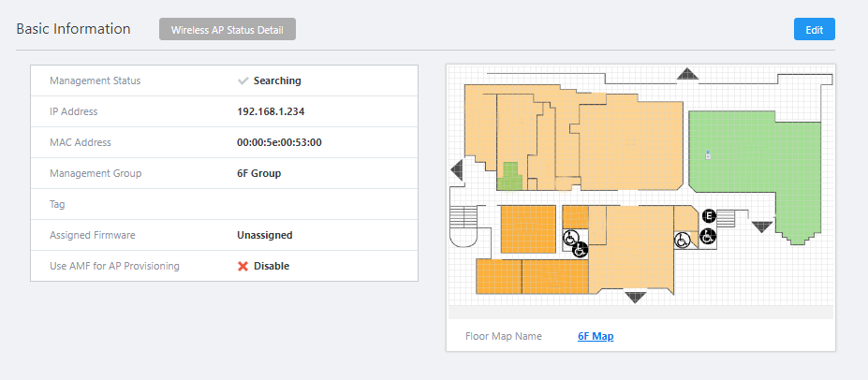Click black wheelchair icon in left restroom

coord(580,249)
